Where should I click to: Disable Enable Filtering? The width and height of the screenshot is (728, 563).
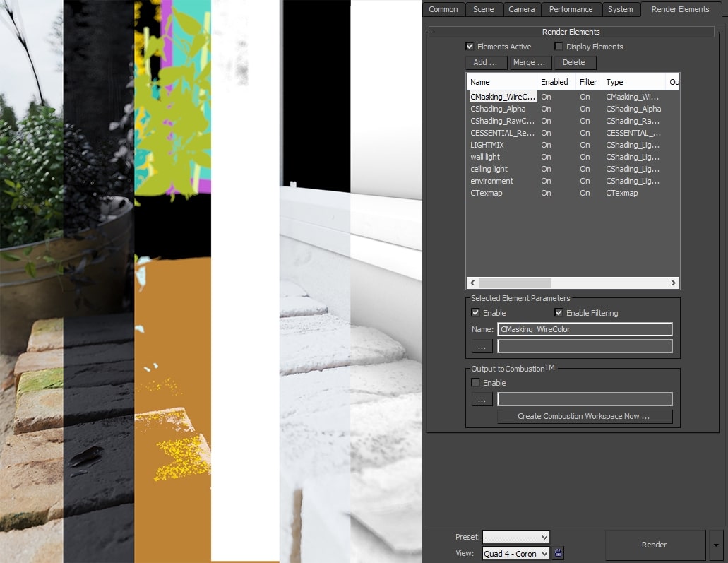559,312
